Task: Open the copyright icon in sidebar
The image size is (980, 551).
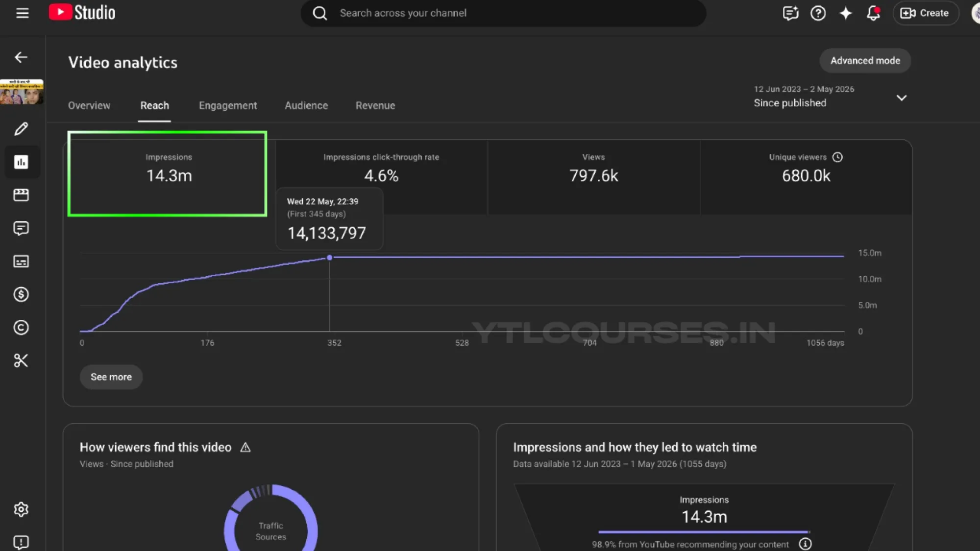Action: tap(21, 327)
